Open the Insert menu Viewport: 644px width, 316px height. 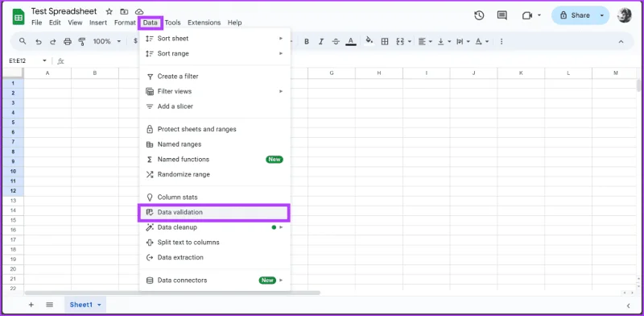click(98, 23)
